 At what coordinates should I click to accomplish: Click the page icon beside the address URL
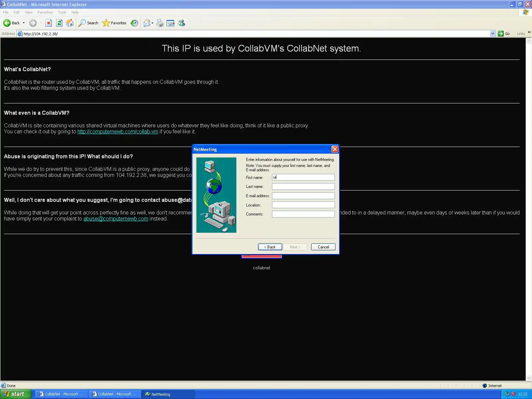[20, 34]
